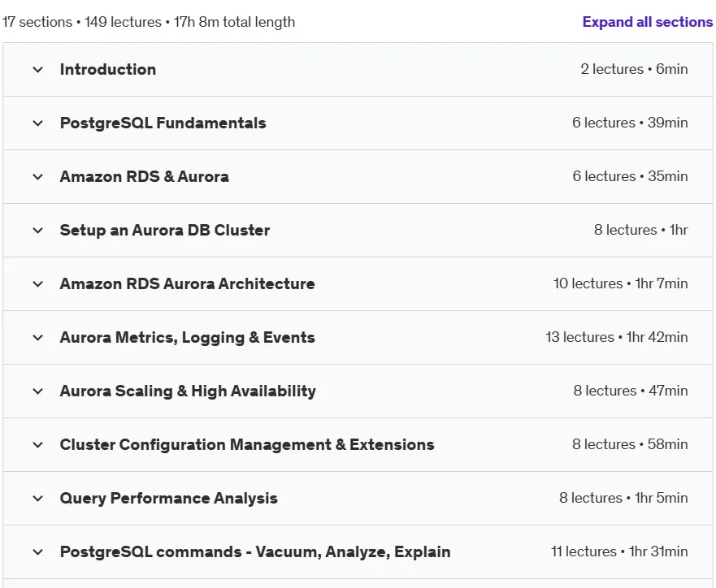Expand PostgreSQL Fundamentals chevron arrow
The width and height of the screenshot is (716, 588).
coord(38,123)
